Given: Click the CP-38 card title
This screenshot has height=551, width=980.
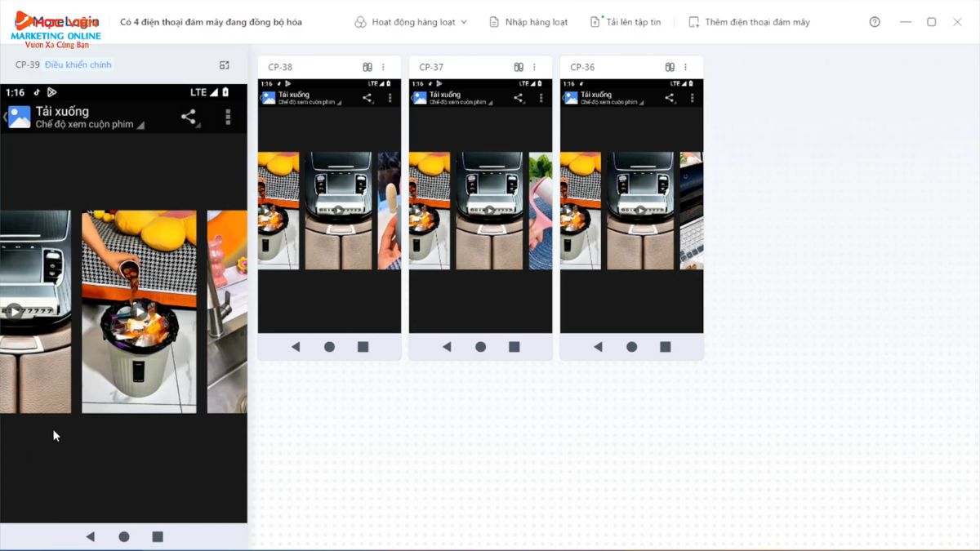Looking at the screenshot, I should 280,67.
